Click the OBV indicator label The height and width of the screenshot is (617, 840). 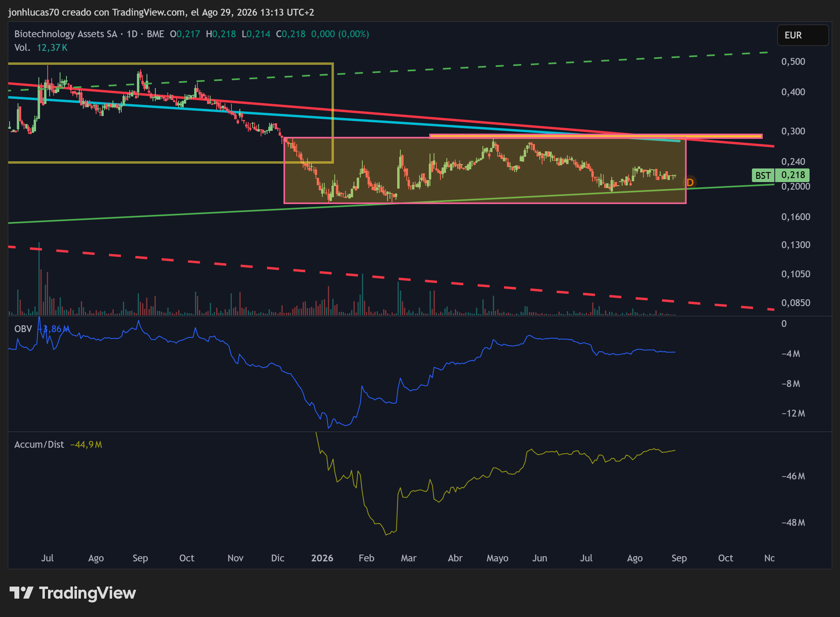23,329
